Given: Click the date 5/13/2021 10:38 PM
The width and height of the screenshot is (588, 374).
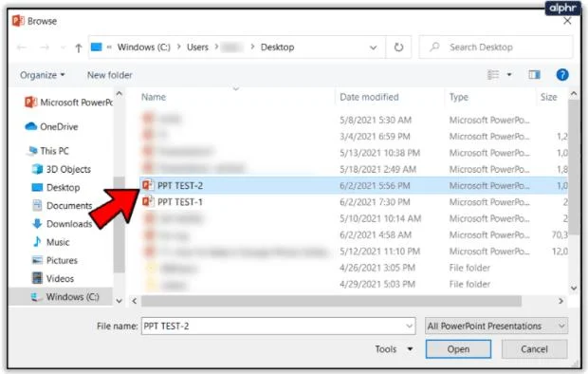Looking at the screenshot, I should [x=379, y=153].
